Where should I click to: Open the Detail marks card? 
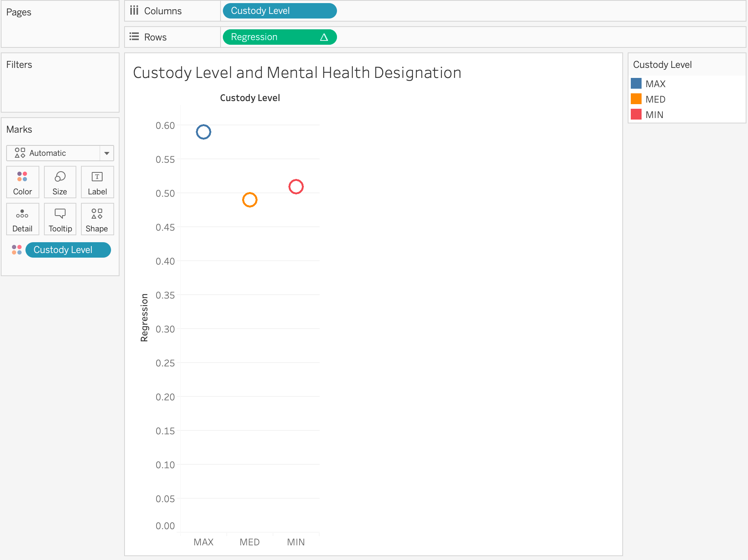[x=22, y=219]
